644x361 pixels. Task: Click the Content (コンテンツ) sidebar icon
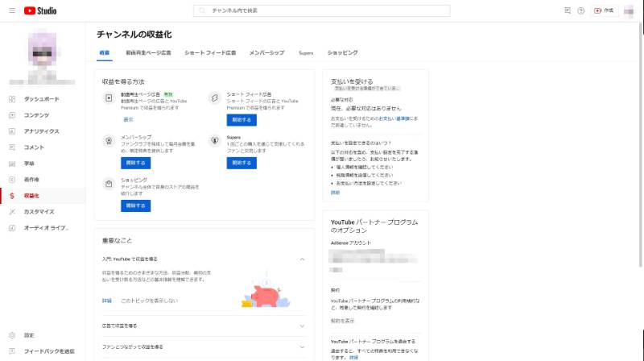12,115
